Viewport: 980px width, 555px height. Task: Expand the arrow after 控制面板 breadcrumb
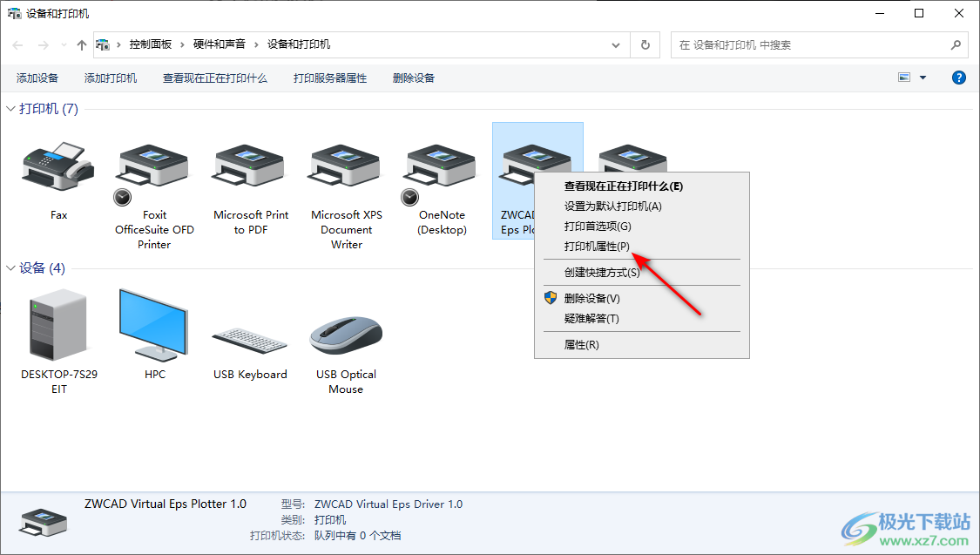tap(183, 45)
